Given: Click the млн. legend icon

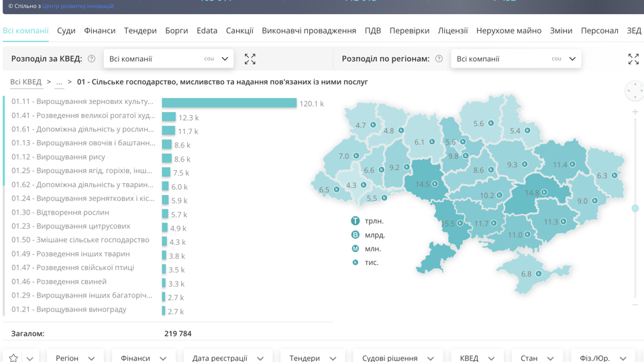Looking at the screenshot, I should click(356, 248).
